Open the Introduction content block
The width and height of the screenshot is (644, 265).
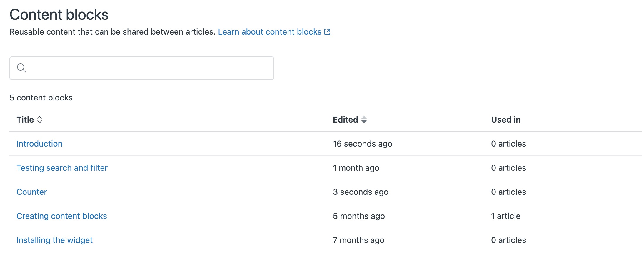pyautogui.click(x=39, y=144)
